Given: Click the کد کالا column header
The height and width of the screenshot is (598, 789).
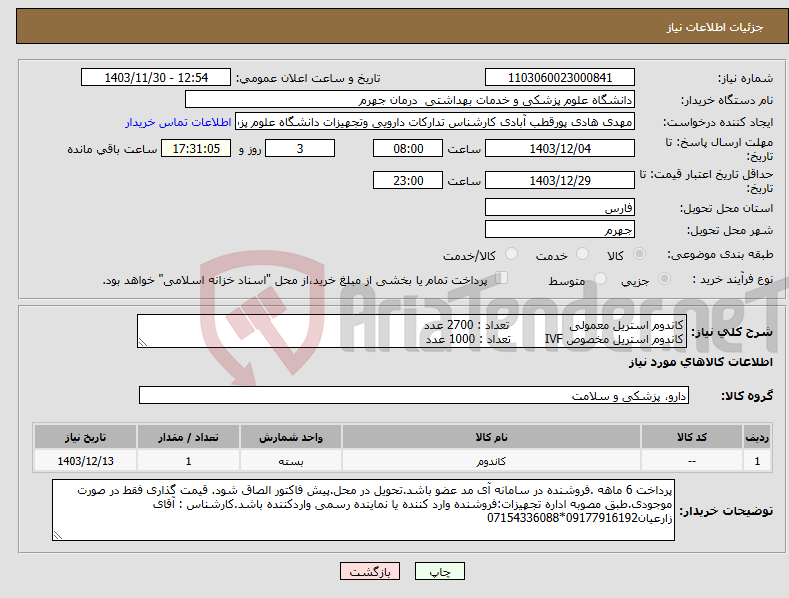Looking at the screenshot, I should coord(692,437).
